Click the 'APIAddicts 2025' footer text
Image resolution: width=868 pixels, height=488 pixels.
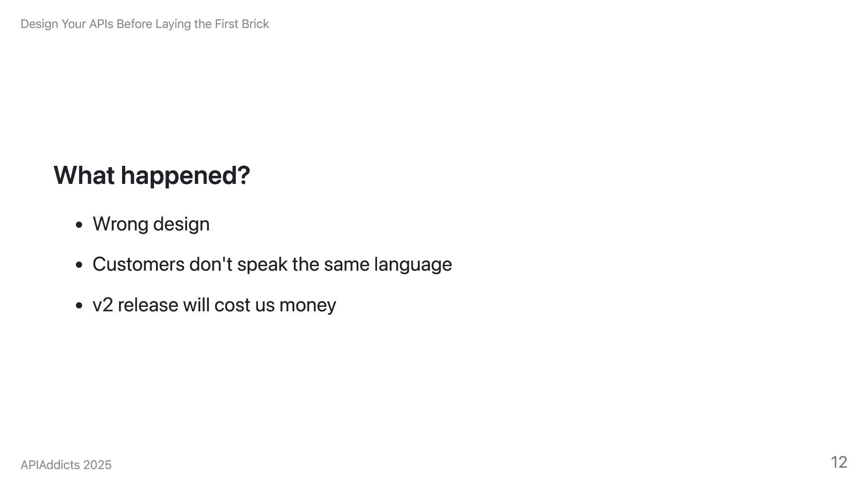pyautogui.click(x=66, y=465)
